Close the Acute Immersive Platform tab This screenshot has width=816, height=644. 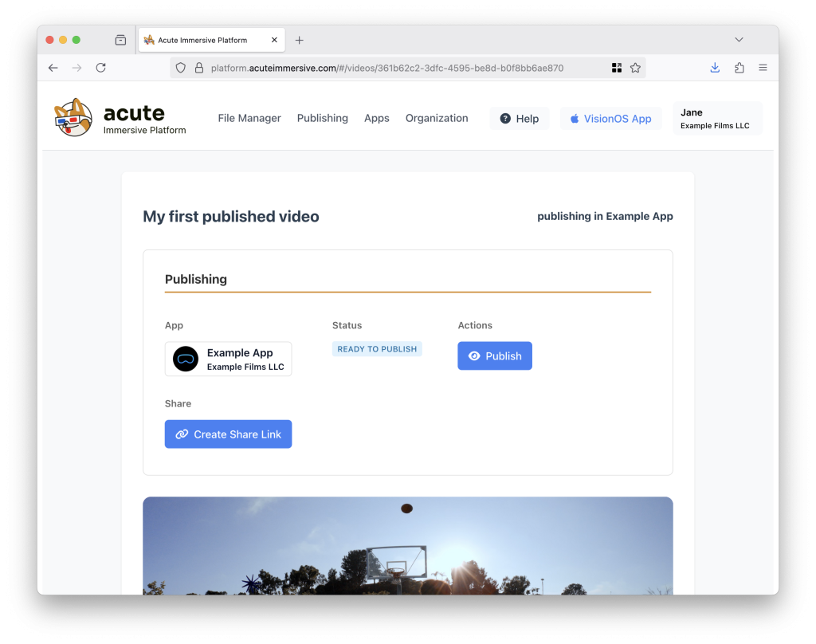(x=274, y=40)
